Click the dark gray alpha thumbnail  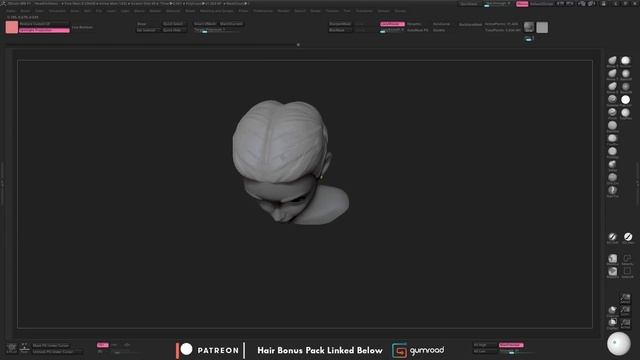click(529, 27)
